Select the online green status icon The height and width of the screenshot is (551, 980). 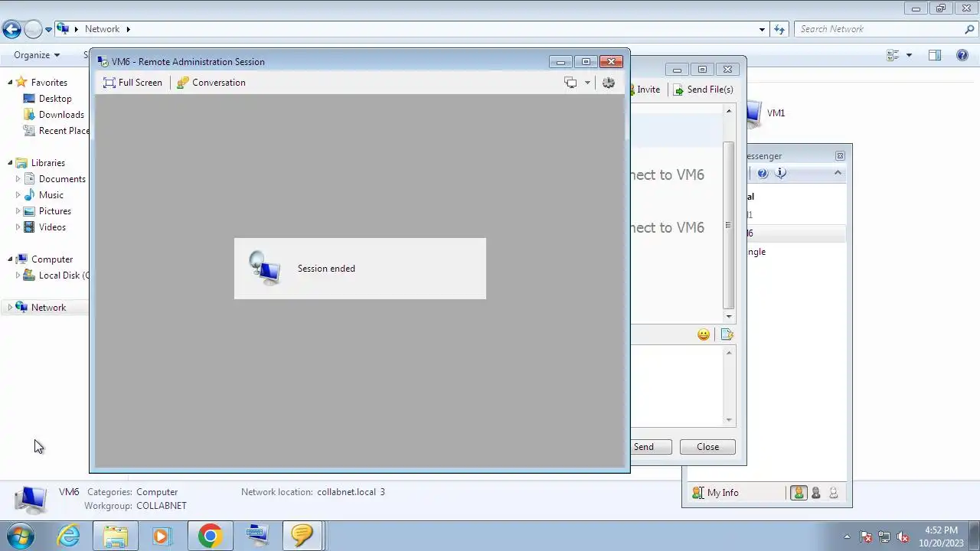pyautogui.click(x=799, y=493)
